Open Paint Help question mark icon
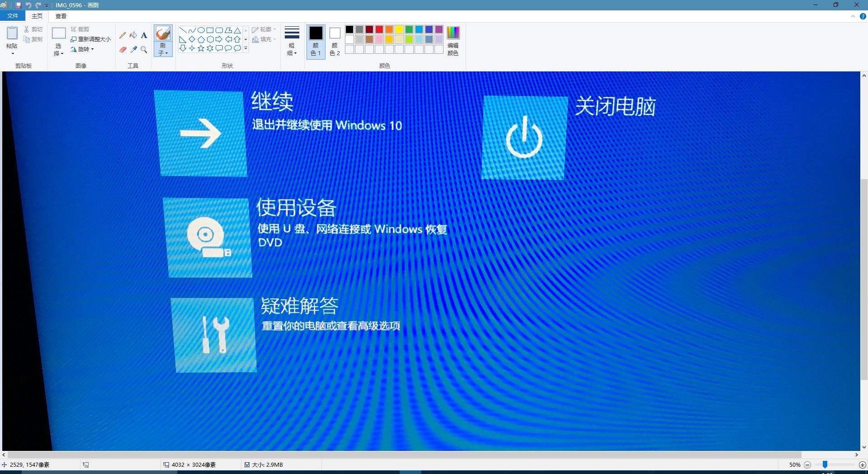This screenshot has height=474, width=868. pyautogui.click(x=863, y=16)
